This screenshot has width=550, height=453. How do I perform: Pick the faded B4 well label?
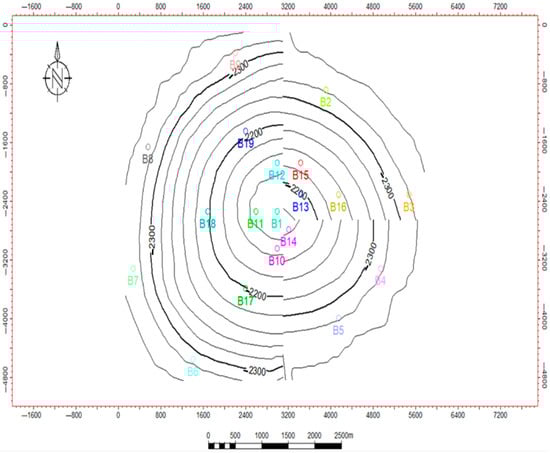click(380, 281)
